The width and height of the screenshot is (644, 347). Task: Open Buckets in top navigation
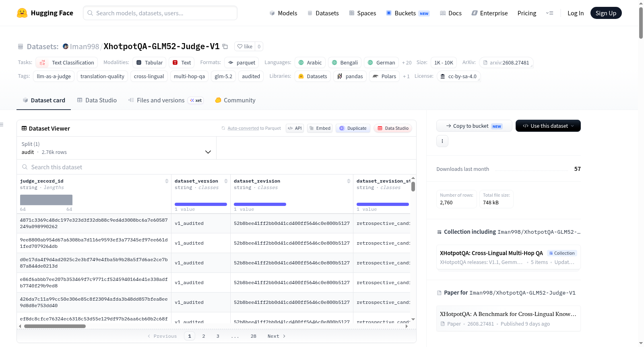pos(408,13)
